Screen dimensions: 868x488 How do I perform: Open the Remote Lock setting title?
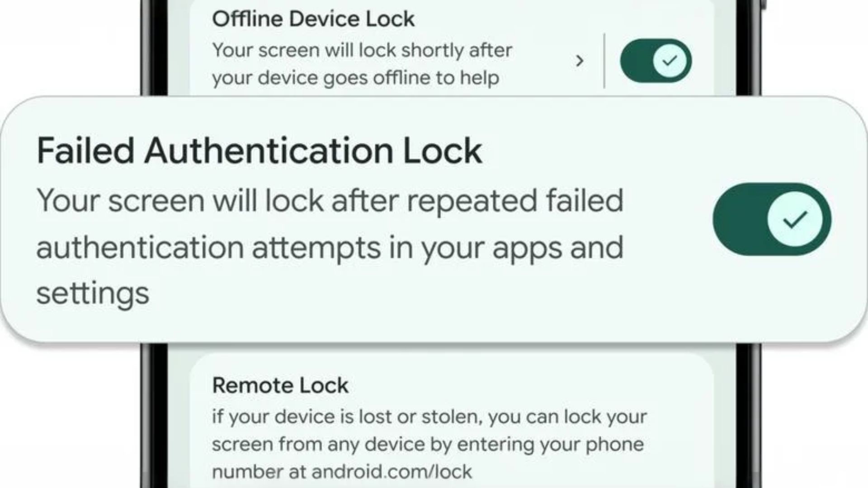280,385
